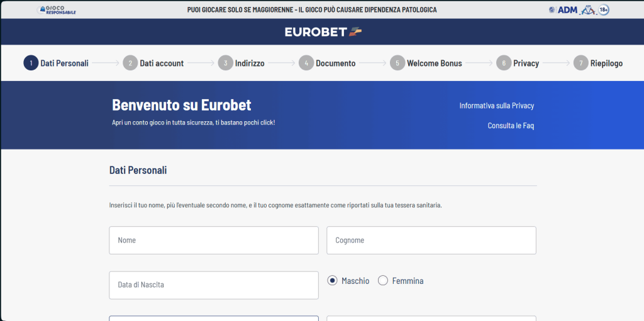The height and width of the screenshot is (321, 644).
Task: Click step 3 circle for Indirizzo
Action: (226, 63)
